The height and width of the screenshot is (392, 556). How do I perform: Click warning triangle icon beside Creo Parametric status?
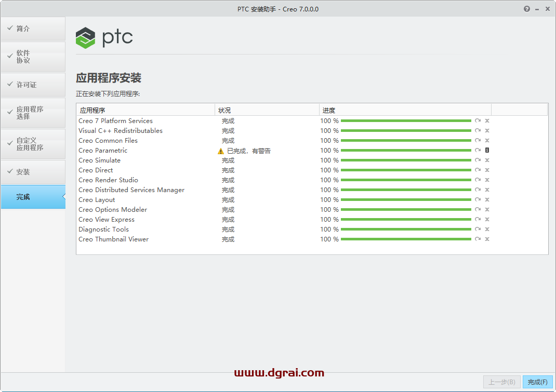click(x=220, y=151)
